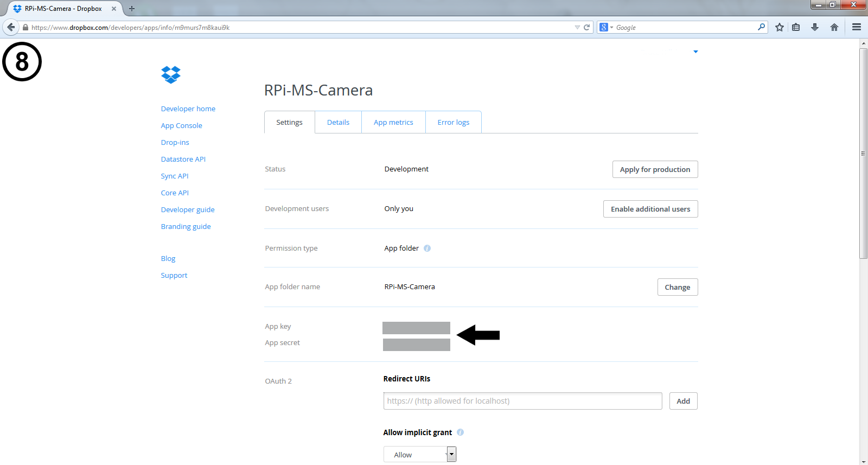
Task: Switch to the Error logs tab
Action: click(454, 123)
